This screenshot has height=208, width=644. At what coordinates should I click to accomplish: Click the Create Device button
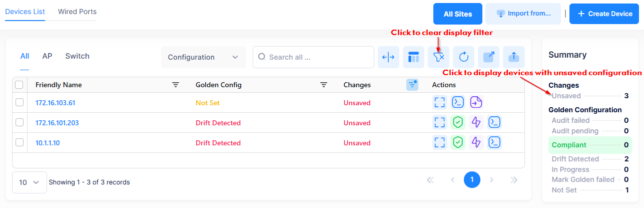pos(604,14)
